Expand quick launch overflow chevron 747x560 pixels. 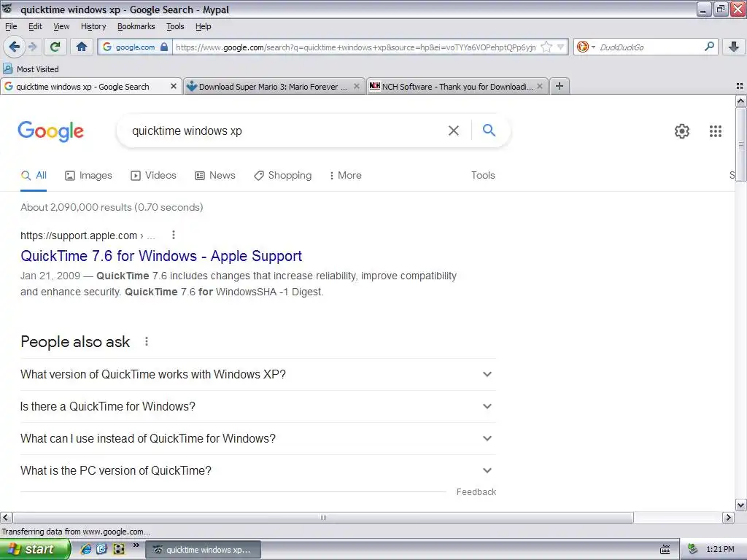point(136,545)
